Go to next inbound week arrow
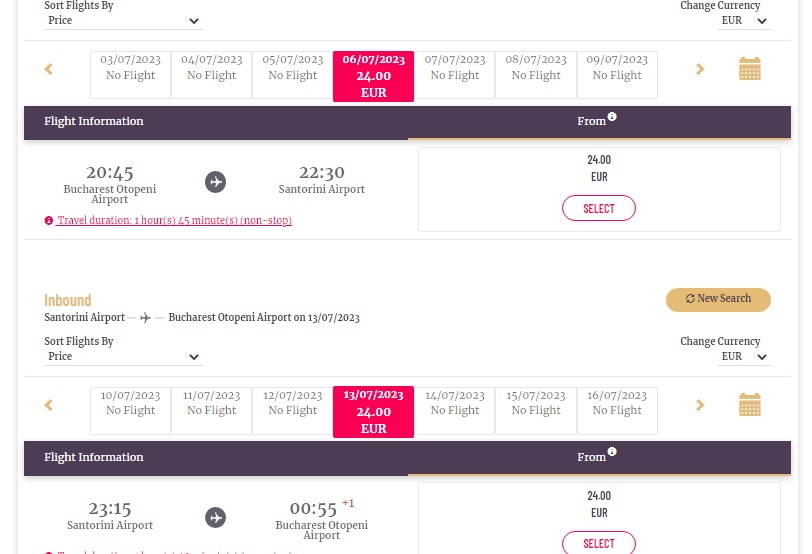The width and height of the screenshot is (812, 554). pyautogui.click(x=700, y=405)
